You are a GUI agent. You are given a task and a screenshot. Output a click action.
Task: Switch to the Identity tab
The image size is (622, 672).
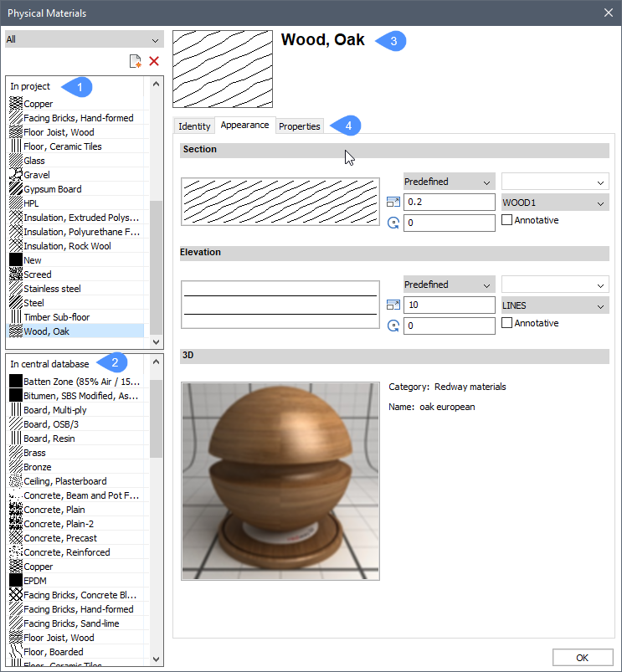(x=194, y=126)
